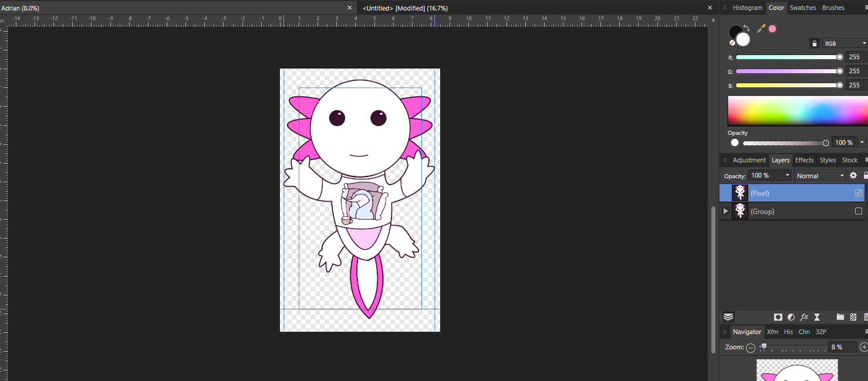868x381 pixels.
Task: Add a mask layer icon
Action: tap(778, 317)
